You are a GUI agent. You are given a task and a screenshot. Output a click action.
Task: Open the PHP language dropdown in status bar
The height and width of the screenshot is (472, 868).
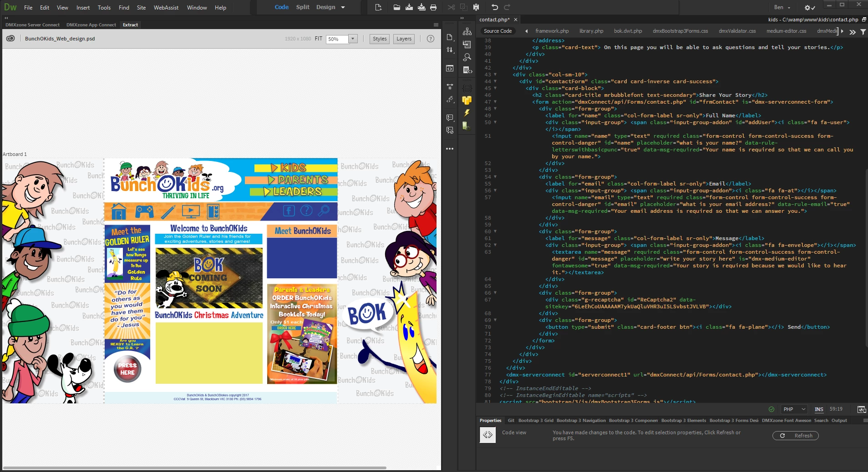795,409
